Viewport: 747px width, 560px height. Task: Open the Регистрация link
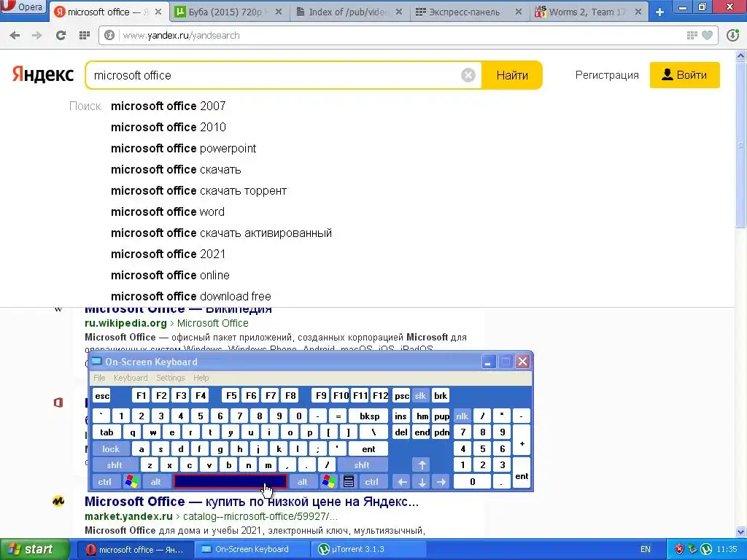607,75
